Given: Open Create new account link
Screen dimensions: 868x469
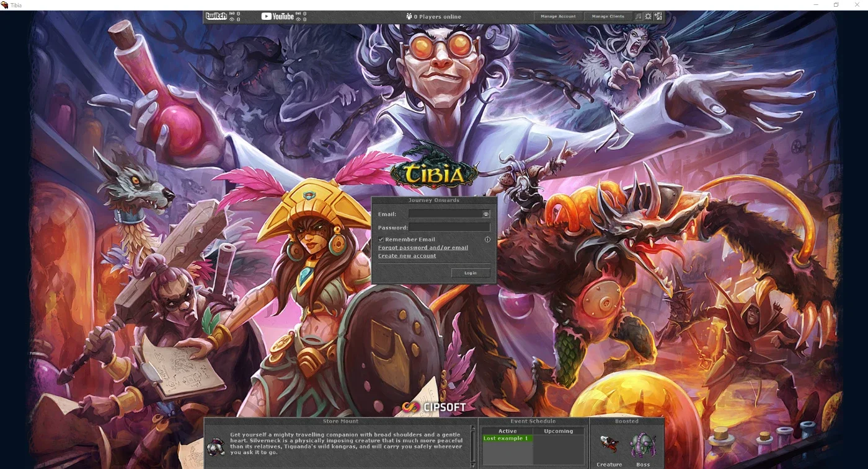Looking at the screenshot, I should tap(407, 256).
